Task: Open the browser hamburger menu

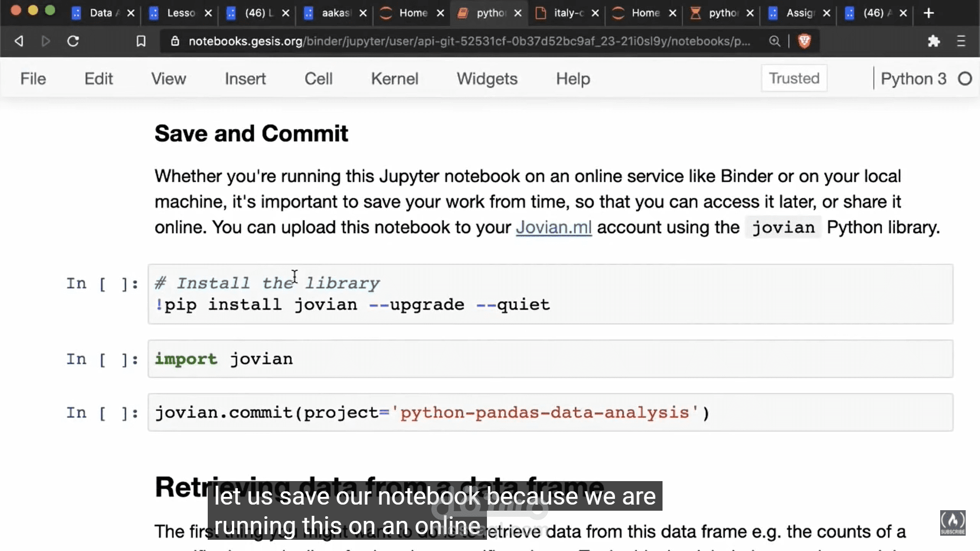Action: click(961, 41)
